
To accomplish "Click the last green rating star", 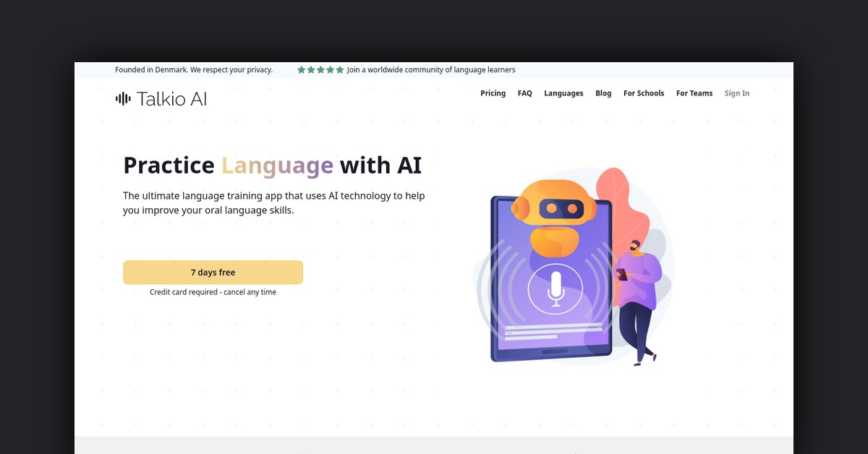I will [x=340, y=70].
